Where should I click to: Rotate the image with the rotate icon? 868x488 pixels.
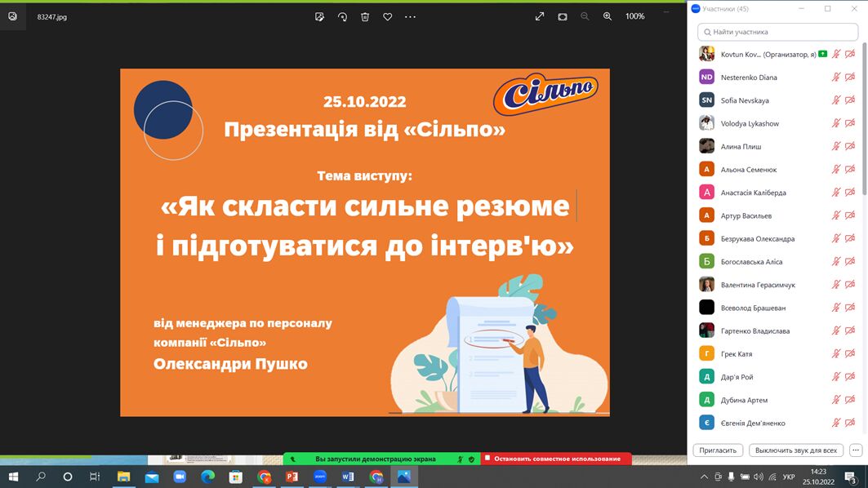pyautogui.click(x=342, y=16)
